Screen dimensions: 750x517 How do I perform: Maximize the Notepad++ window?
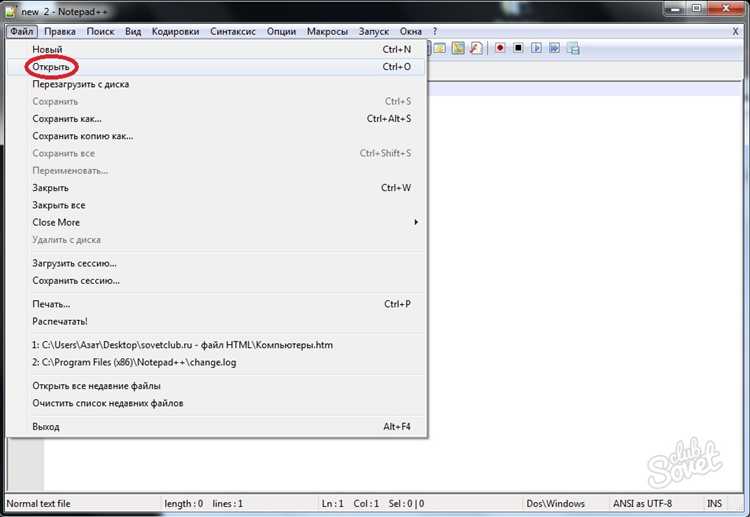[x=697, y=8]
